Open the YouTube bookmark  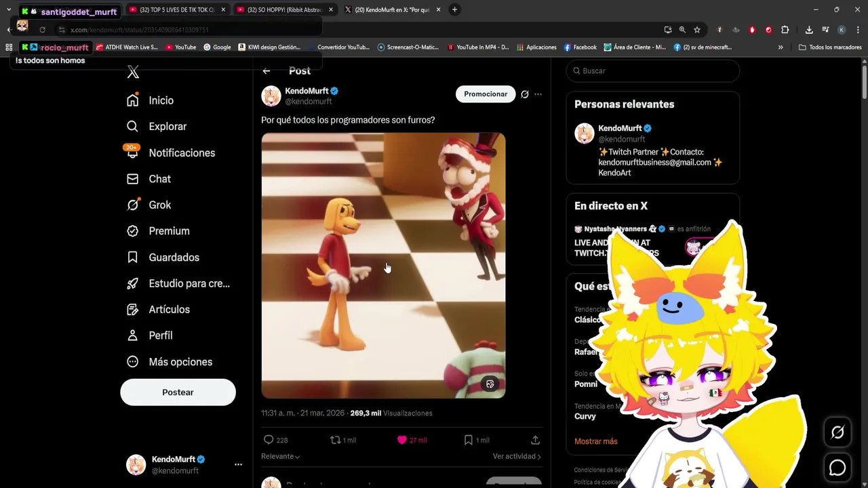[x=180, y=47]
